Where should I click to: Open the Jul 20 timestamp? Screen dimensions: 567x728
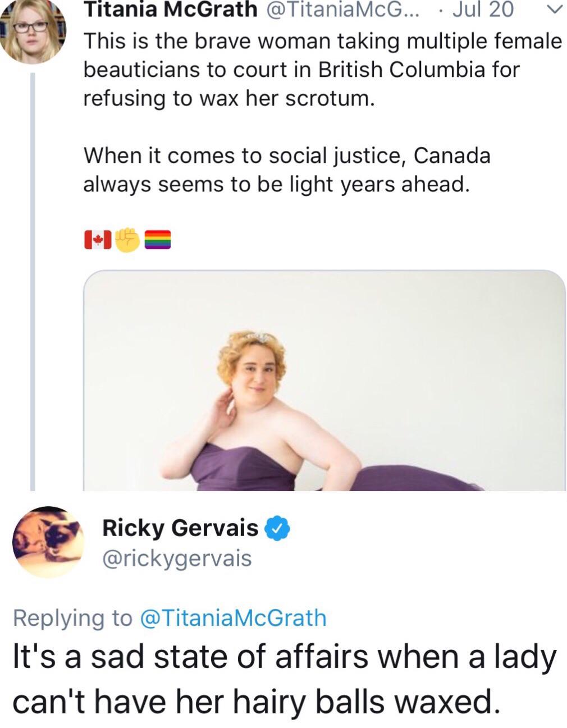(482, 10)
